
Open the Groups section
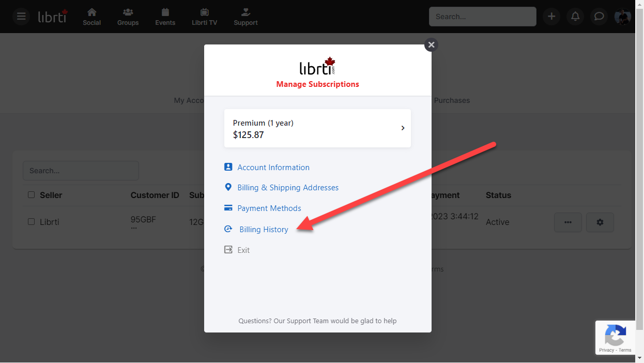[128, 17]
